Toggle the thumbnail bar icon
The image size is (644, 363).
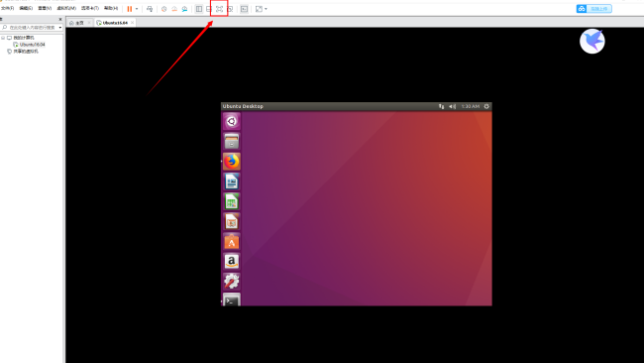pos(209,9)
